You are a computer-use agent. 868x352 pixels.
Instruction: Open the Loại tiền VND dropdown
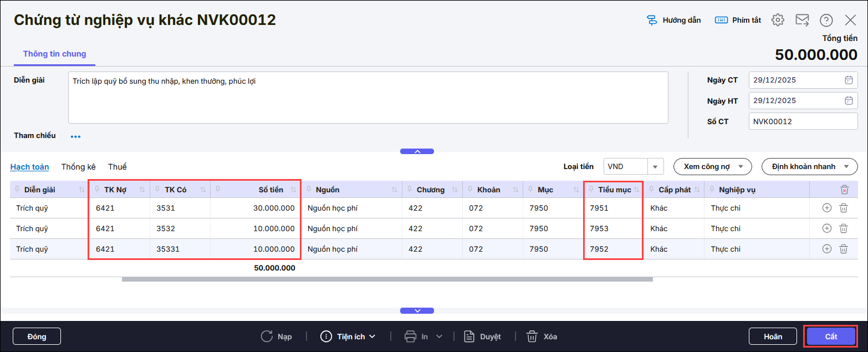[x=655, y=166]
